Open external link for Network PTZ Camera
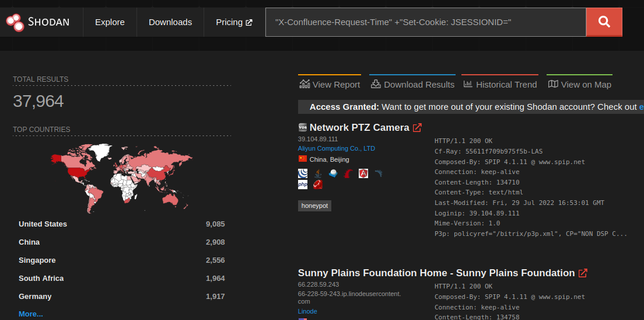Viewport: 644px width, 320px height. point(417,128)
